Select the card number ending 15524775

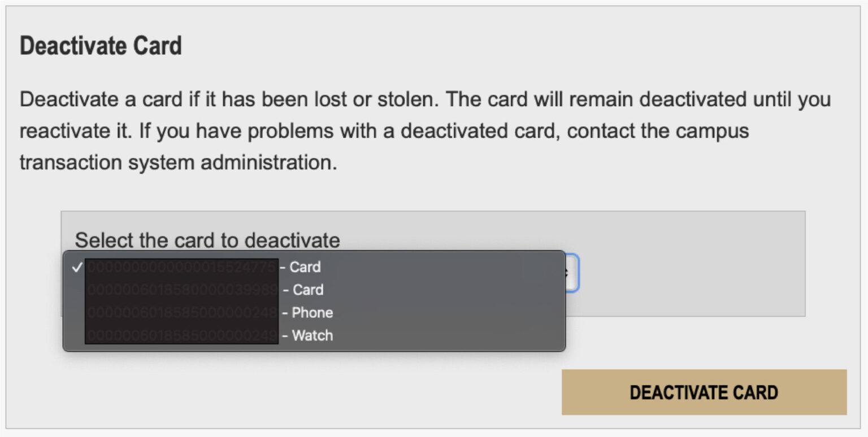coord(181,267)
